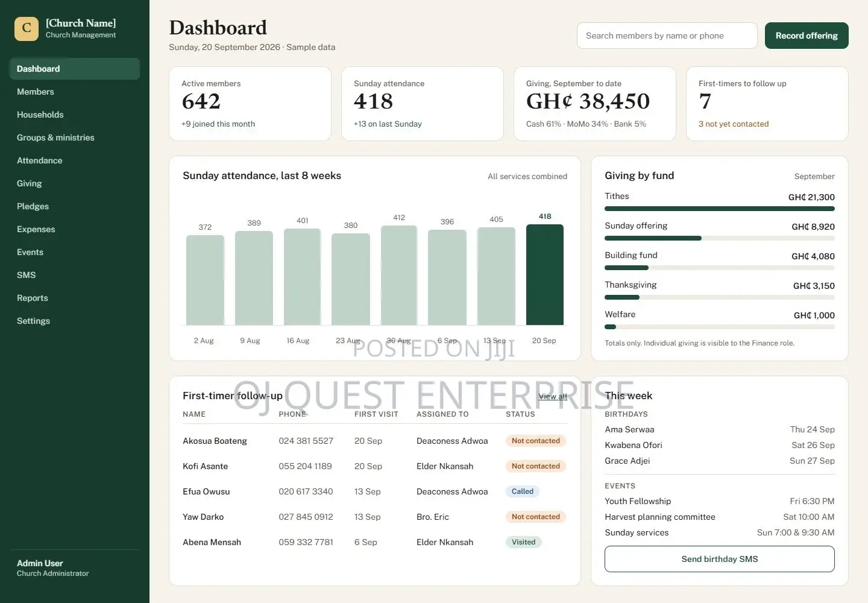The width and height of the screenshot is (868, 603).
Task: Click Ama Serwaa birthday entry
Action: point(720,429)
